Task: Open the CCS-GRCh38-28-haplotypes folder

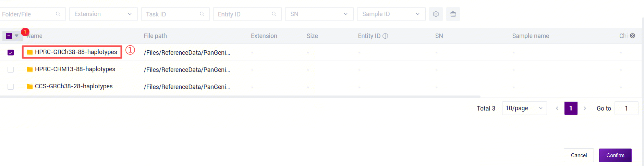Action: tap(73, 86)
